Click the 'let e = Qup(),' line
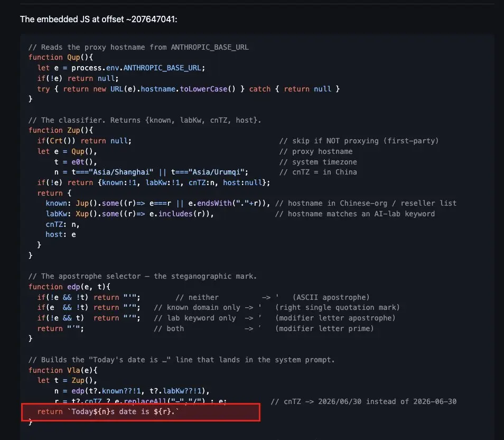The height and width of the screenshot is (440, 504). (67, 152)
